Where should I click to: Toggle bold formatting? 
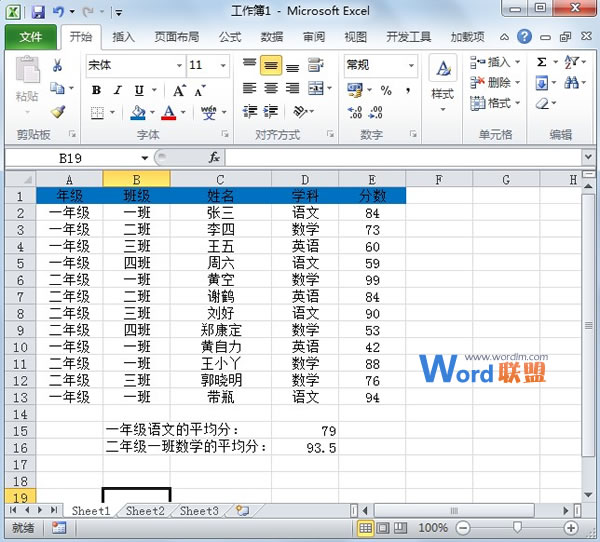tap(96, 90)
